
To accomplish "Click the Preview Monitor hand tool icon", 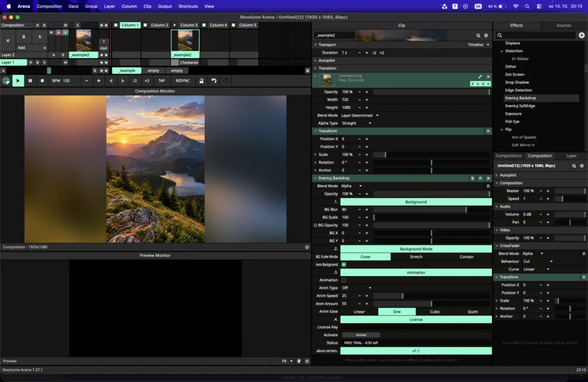I will pos(299,361).
